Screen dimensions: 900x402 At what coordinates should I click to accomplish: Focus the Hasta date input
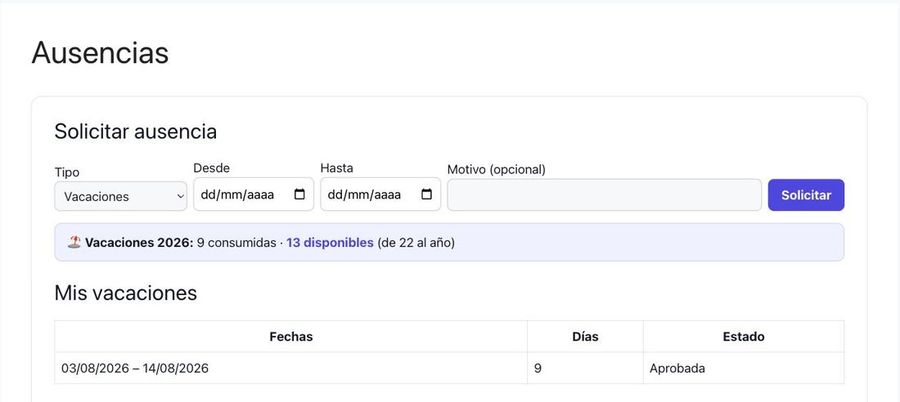click(x=380, y=194)
